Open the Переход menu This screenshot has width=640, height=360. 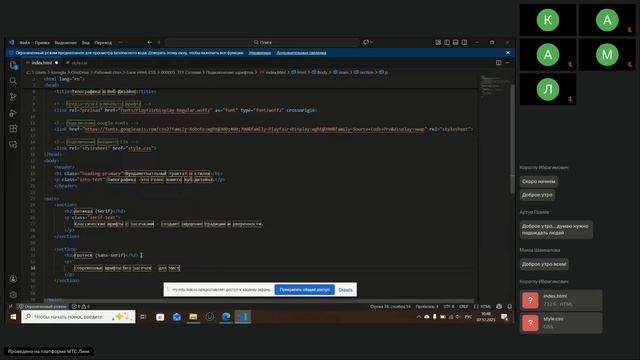click(103, 42)
